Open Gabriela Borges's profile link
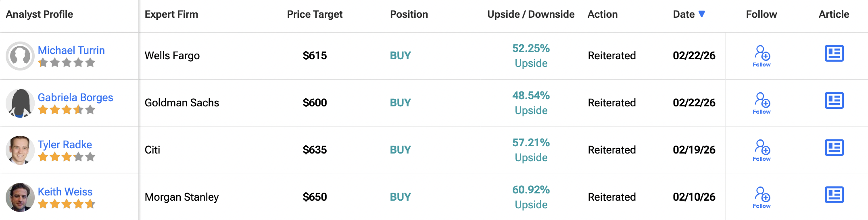868x220 pixels. tap(75, 98)
